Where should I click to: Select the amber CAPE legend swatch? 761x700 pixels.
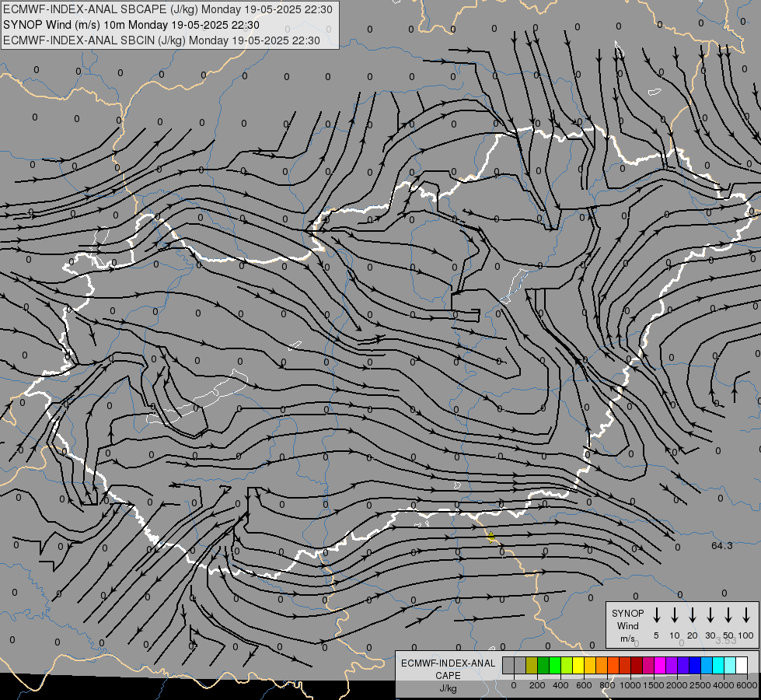[590, 665]
